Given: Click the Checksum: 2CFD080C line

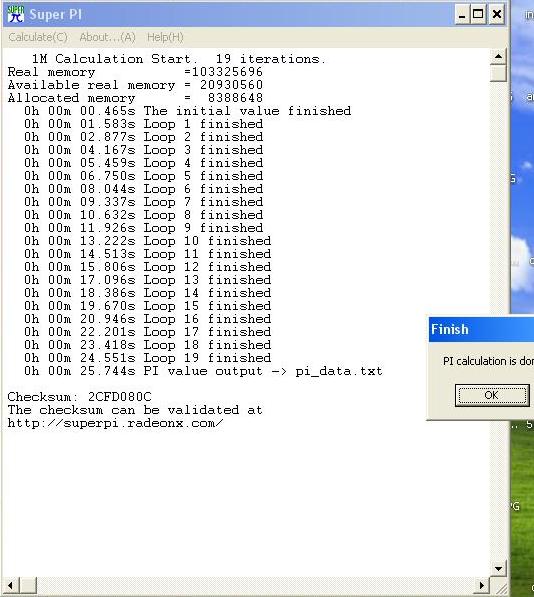Looking at the screenshot, I should tap(79, 397).
